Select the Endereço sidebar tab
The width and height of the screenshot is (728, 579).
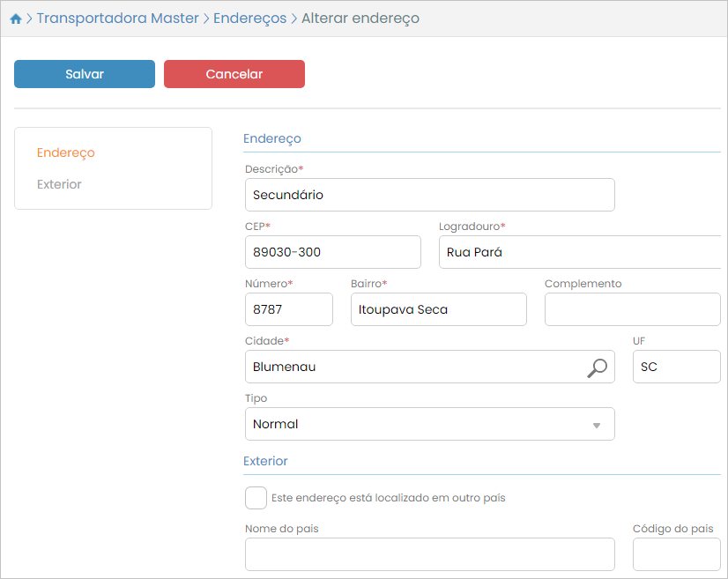(x=66, y=152)
